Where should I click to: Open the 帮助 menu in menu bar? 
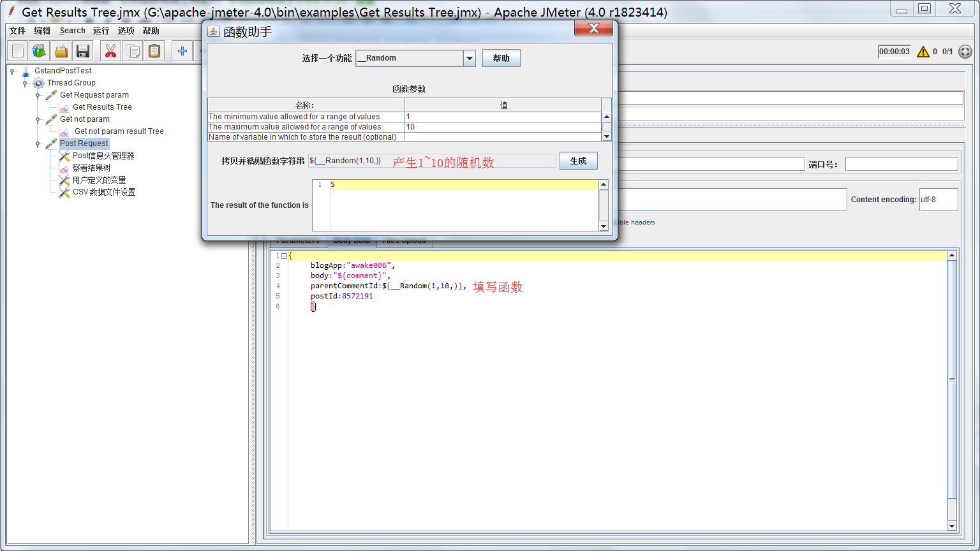tap(151, 31)
